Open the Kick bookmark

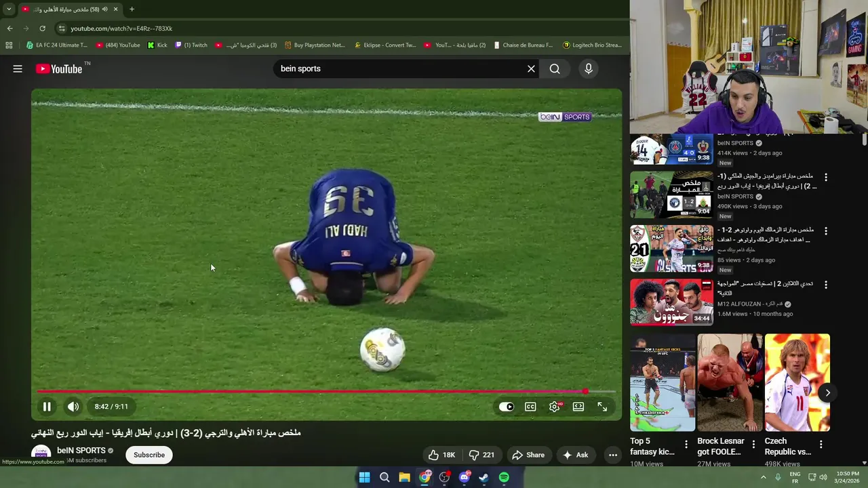[x=157, y=45]
